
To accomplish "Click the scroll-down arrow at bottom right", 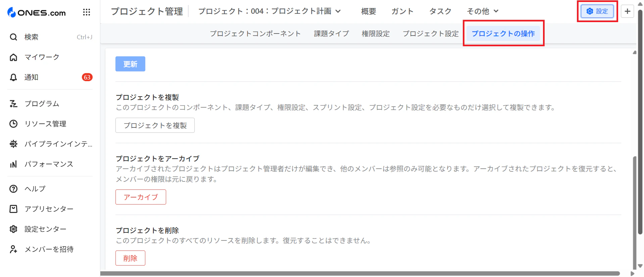I will click(x=640, y=266).
